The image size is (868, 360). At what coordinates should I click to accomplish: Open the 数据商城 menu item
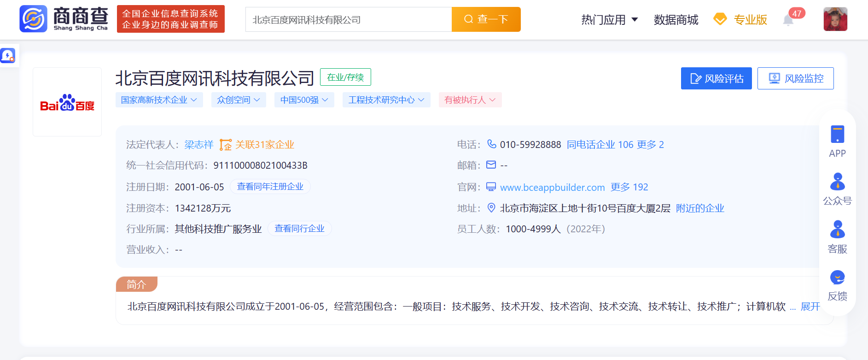(676, 20)
